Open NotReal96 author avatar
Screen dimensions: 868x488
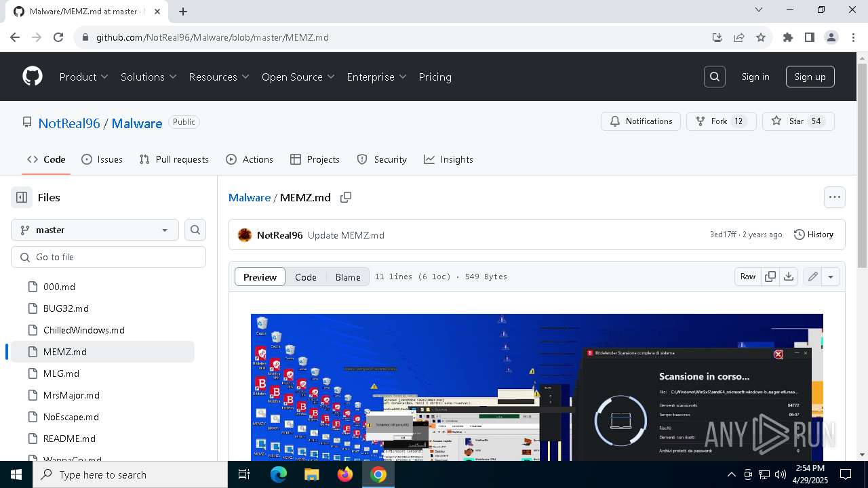click(x=245, y=235)
